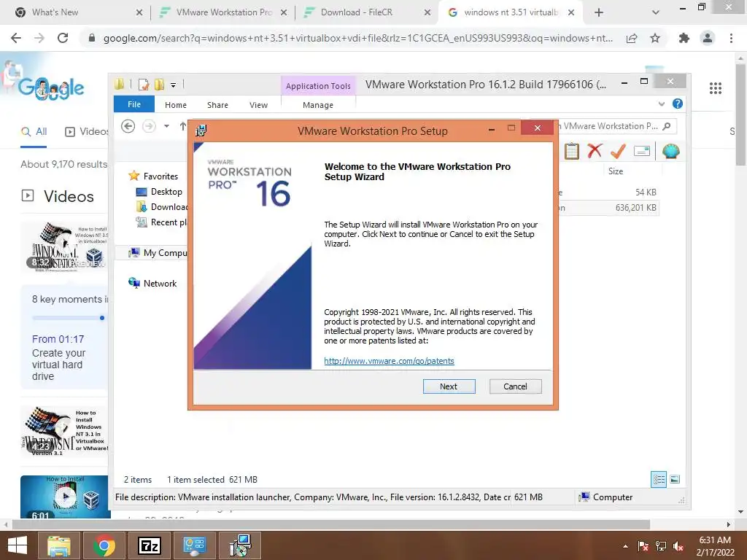Open Explorer help question mark icon
This screenshot has width=747, height=560.
click(x=678, y=104)
